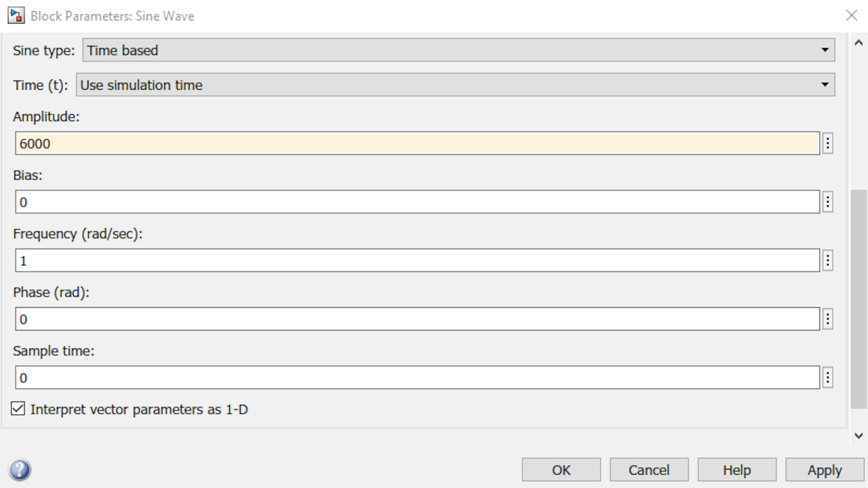
Task: Click the Apply button
Action: tap(825, 470)
